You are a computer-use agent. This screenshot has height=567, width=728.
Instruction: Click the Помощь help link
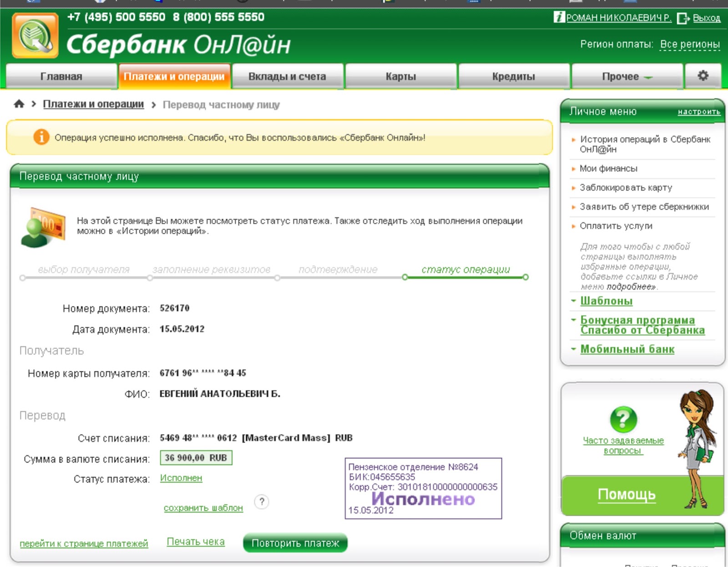(627, 494)
